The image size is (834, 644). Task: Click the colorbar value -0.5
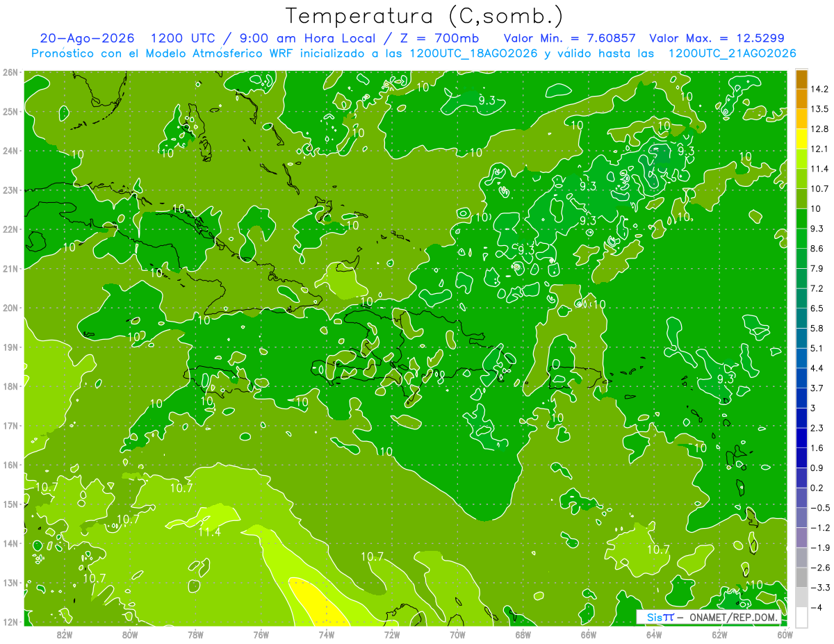[819, 508]
